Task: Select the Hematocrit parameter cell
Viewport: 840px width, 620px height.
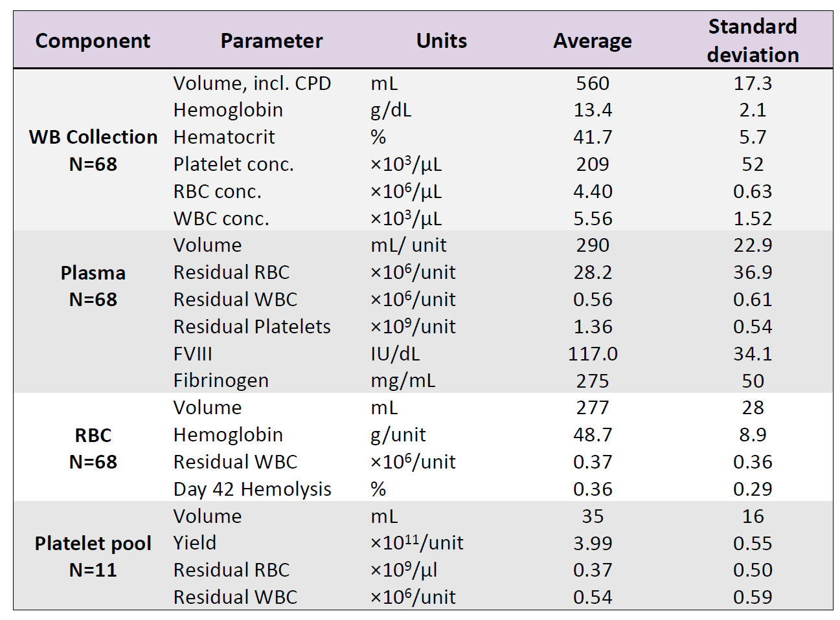Action: [224, 137]
